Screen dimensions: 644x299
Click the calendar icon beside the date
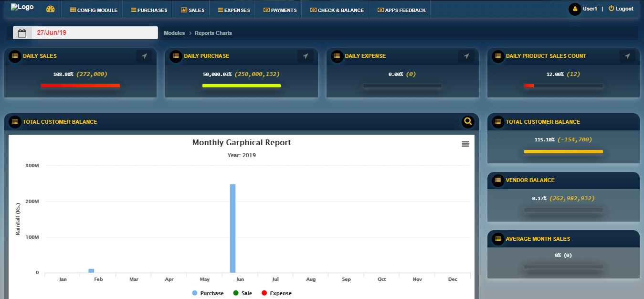pyautogui.click(x=22, y=33)
